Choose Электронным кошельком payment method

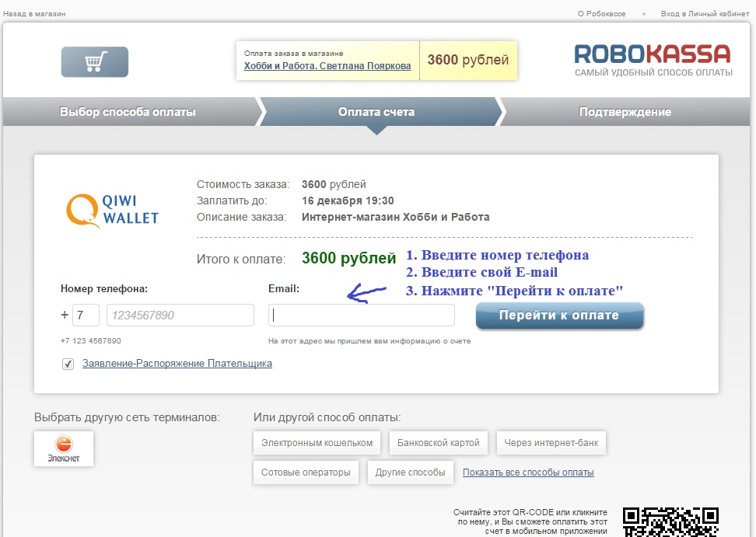pos(317,443)
